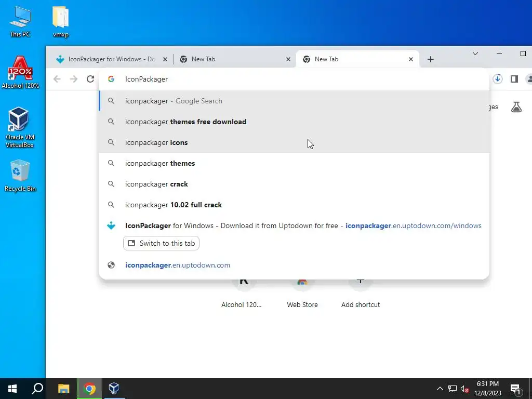Click Add shortcut tile
Viewport: 532px width, 399px height.
[361, 294]
